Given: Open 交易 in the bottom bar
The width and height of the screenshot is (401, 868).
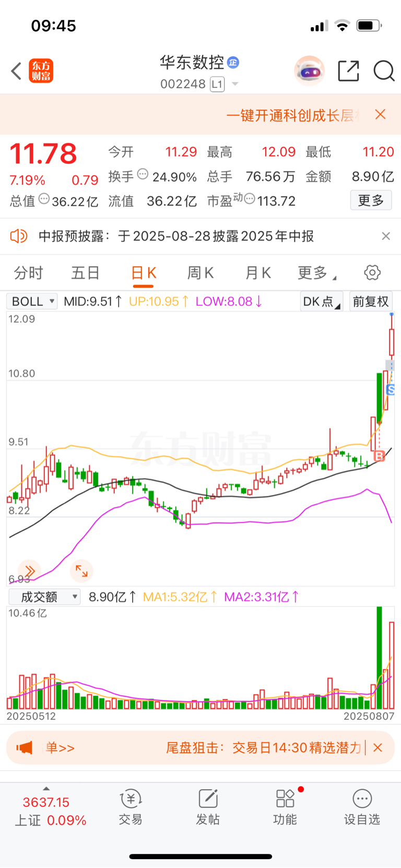Looking at the screenshot, I should click(131, 807).
